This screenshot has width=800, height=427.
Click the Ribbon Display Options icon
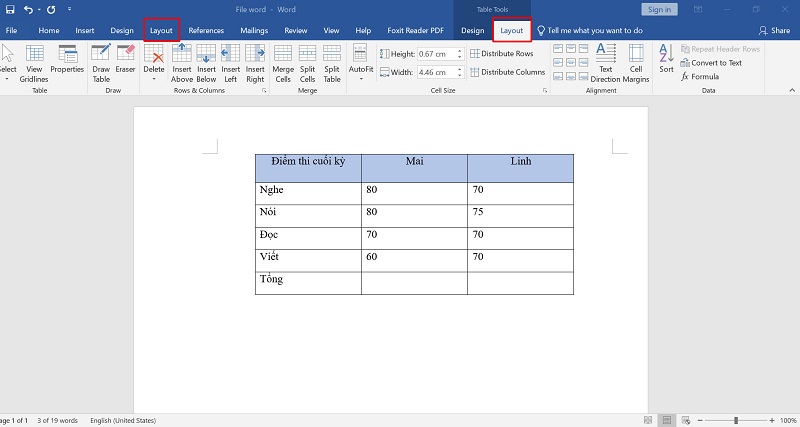(x=697, y=9)
